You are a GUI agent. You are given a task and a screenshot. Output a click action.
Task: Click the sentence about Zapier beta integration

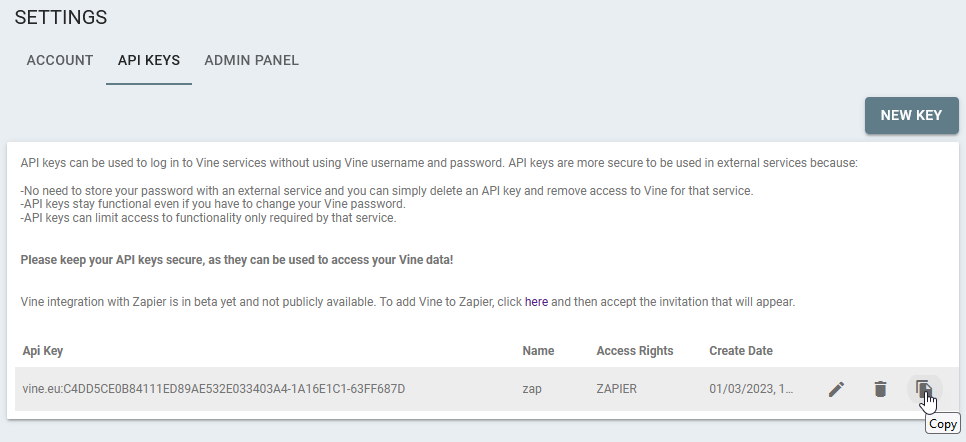[x=408, y=302]
